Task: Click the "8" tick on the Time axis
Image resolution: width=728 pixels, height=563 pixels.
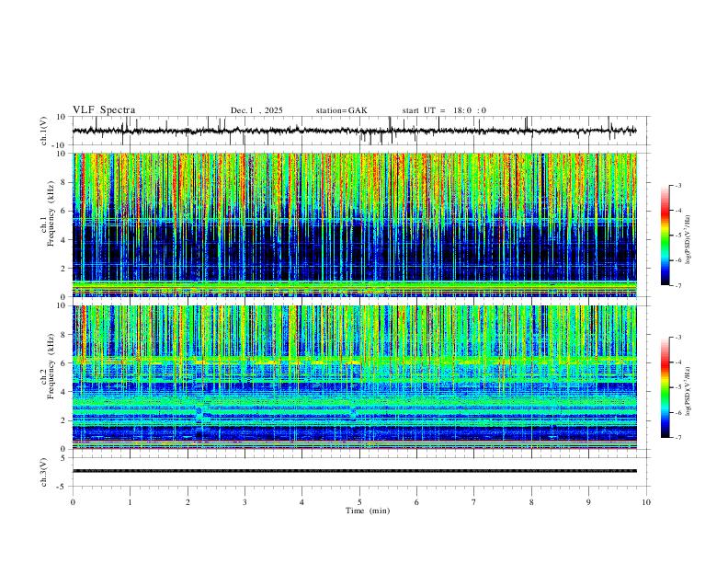Action: [531, 502]
